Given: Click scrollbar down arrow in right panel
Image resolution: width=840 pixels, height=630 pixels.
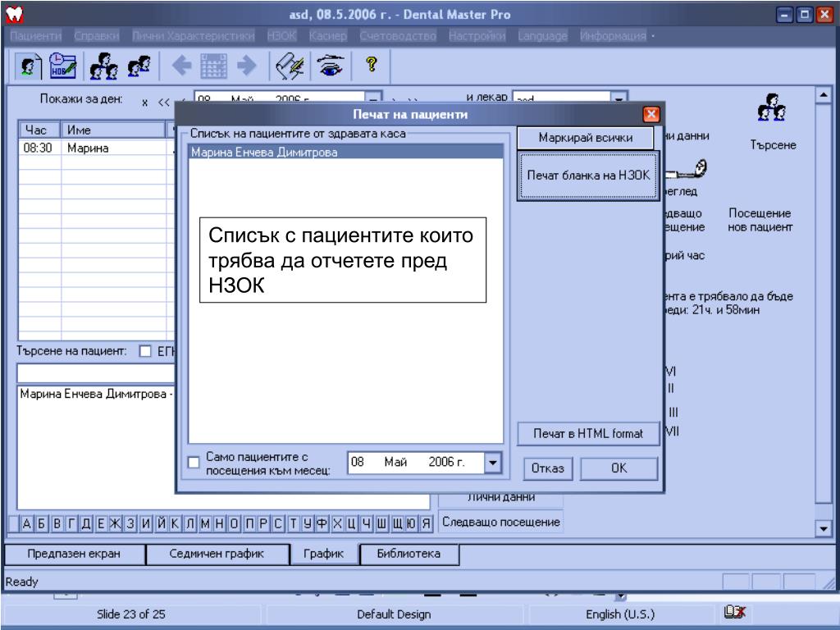Looking at the screenshot, I should 823,528.
